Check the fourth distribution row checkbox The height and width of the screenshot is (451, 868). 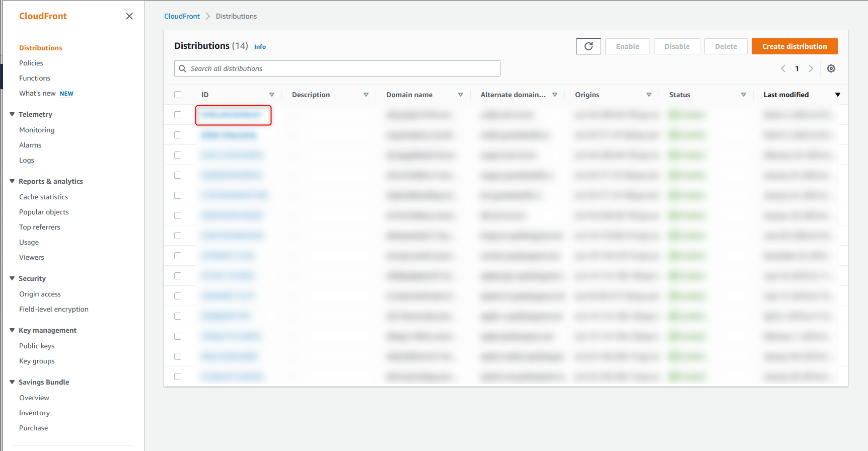[178, 175]
